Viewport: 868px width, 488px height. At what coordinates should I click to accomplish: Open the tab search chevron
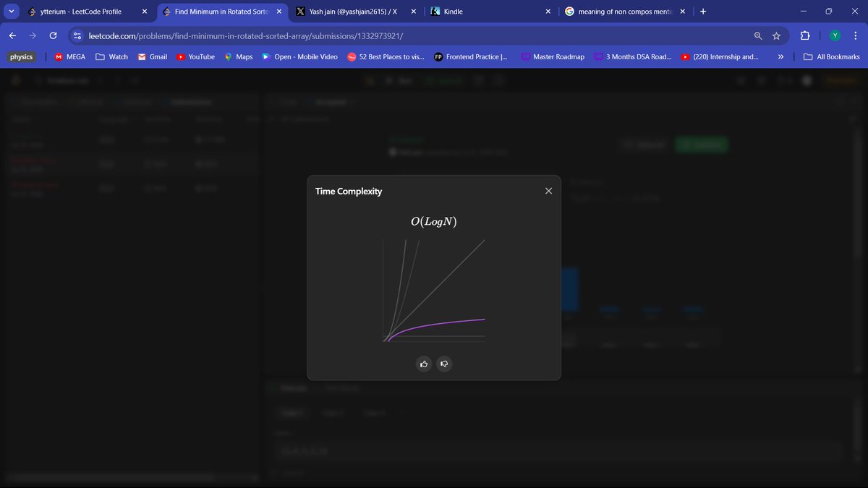pyautogui.click(x=10, y=11)
